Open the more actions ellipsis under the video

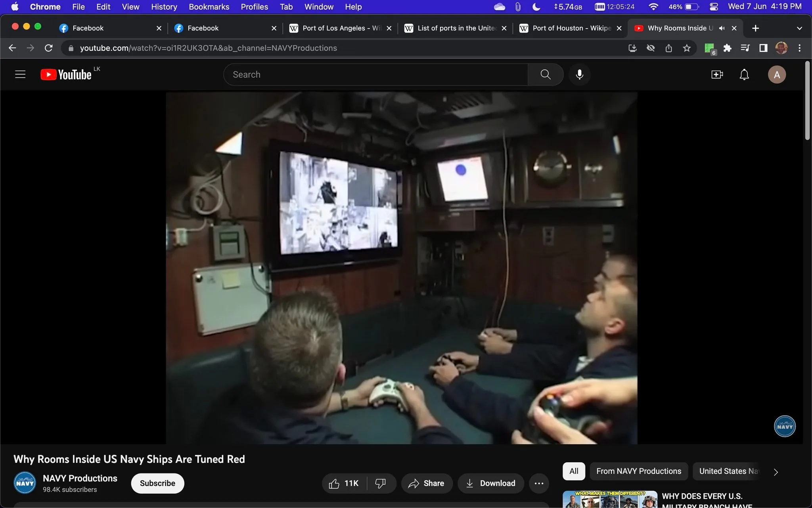click(538, 483)
